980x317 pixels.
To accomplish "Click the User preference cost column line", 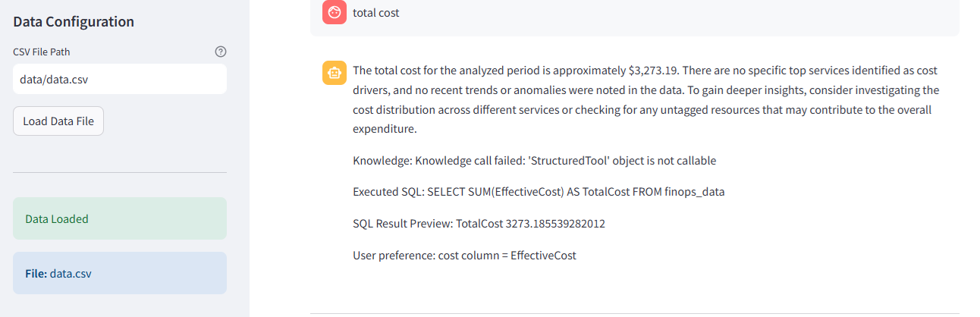I will point(464,256).
